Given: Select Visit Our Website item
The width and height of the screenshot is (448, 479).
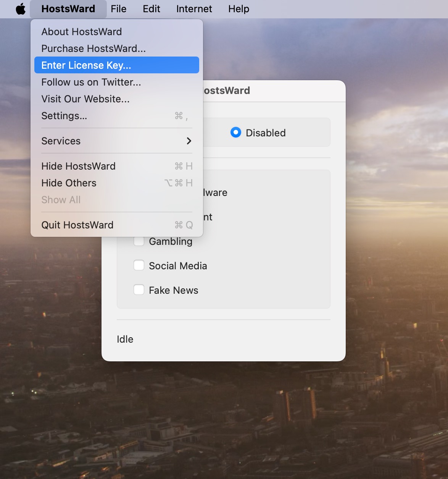Looking at the screenshot, I should coord(85,99).
